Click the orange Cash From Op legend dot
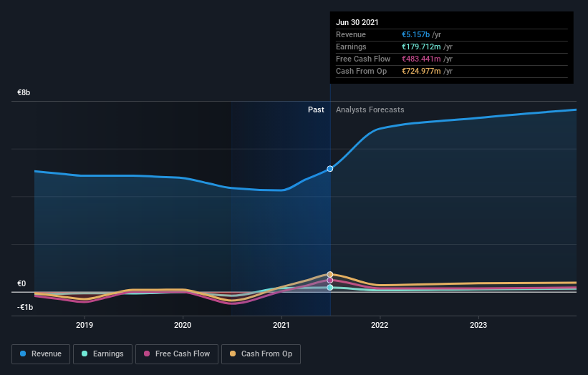Viewport: 588px width, 375px height. 233,354
